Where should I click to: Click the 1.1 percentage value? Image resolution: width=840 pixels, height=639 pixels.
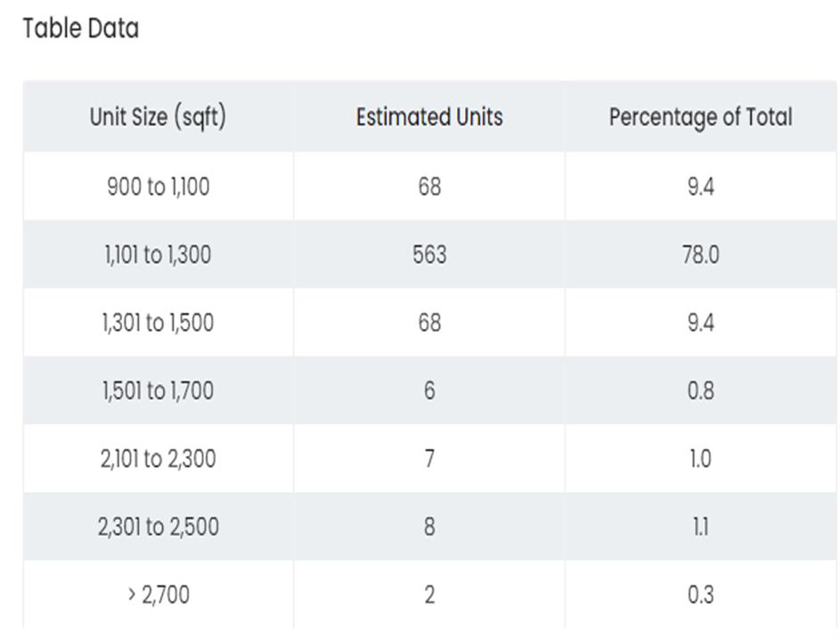tap(700, 527)
